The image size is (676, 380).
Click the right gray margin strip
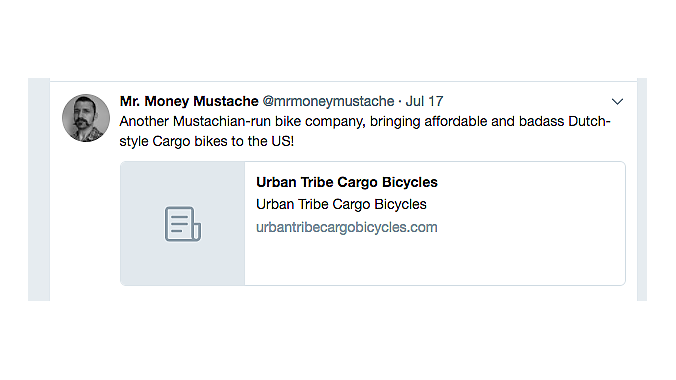pos(642,189)
